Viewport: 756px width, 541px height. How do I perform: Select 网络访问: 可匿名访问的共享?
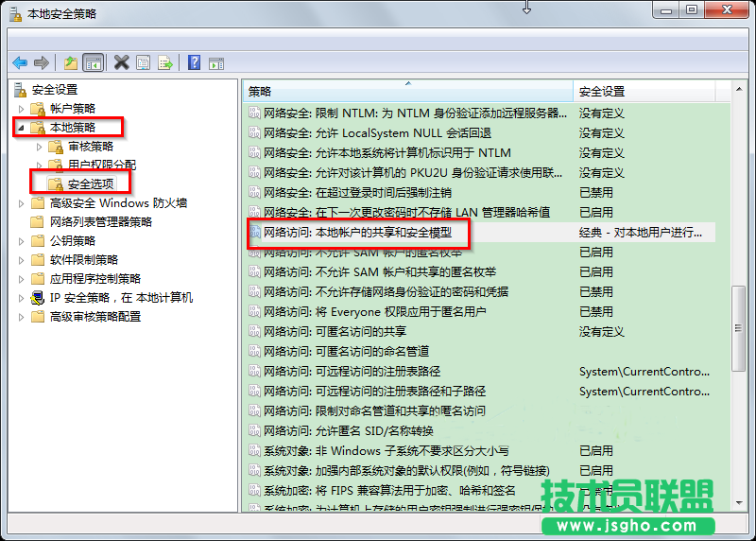(335, 332)
